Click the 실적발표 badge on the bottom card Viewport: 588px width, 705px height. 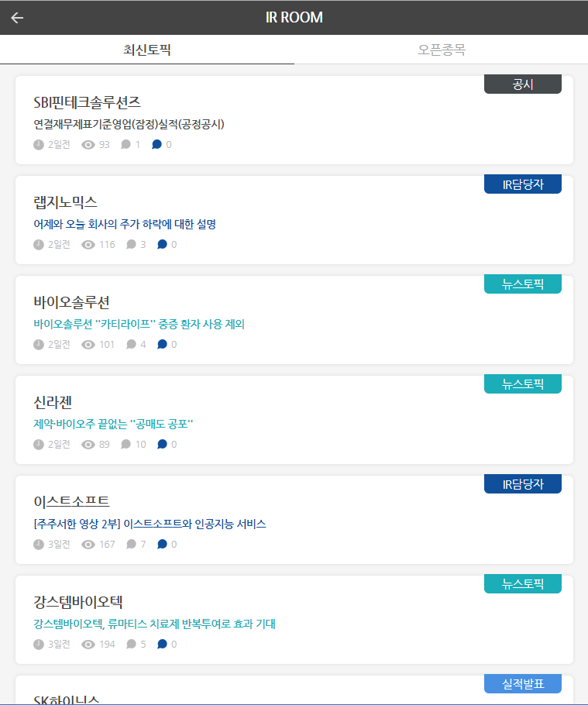point(523,684)
